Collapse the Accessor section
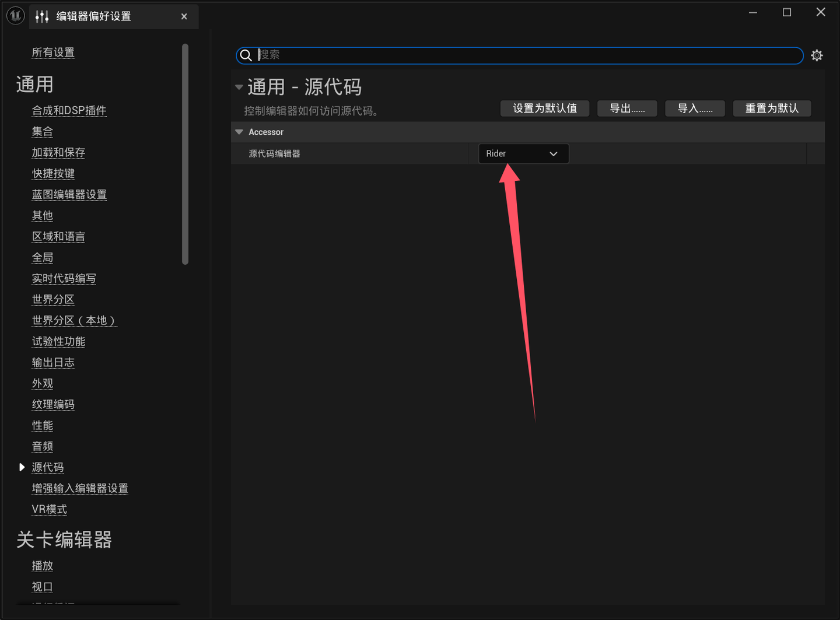Screen dimensions: 840x620 point(239,132)
